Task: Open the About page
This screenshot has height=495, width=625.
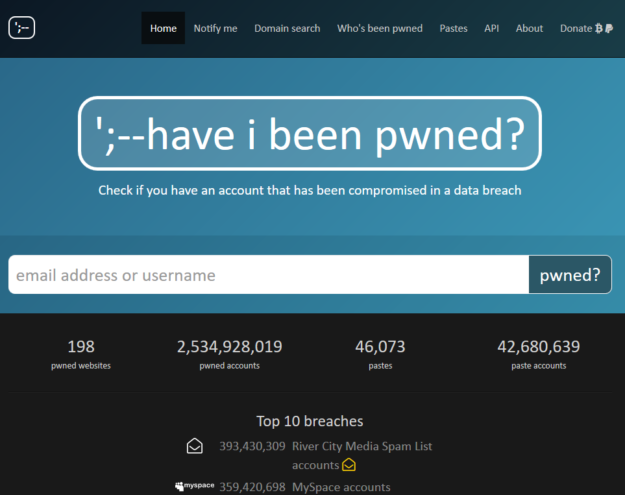Action: coord(529,29)
